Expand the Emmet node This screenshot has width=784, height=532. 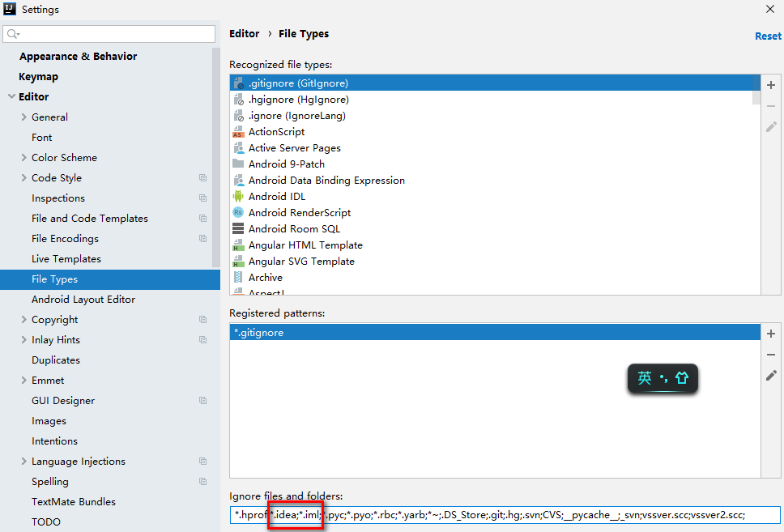[x=23, y=381]
